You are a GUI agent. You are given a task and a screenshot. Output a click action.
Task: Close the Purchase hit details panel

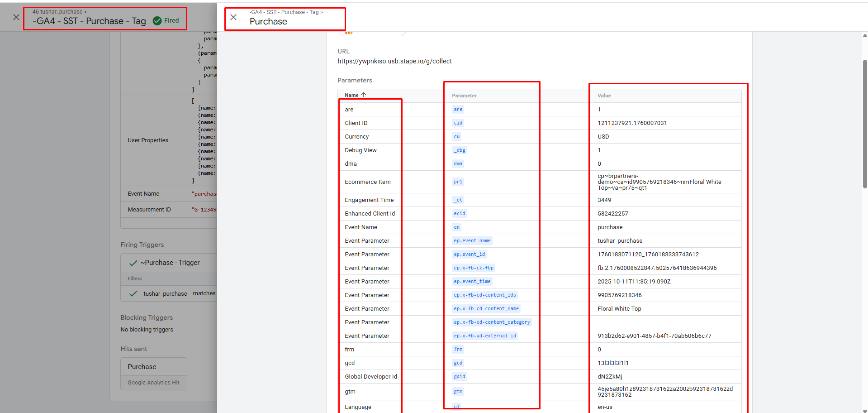(233, 17)
